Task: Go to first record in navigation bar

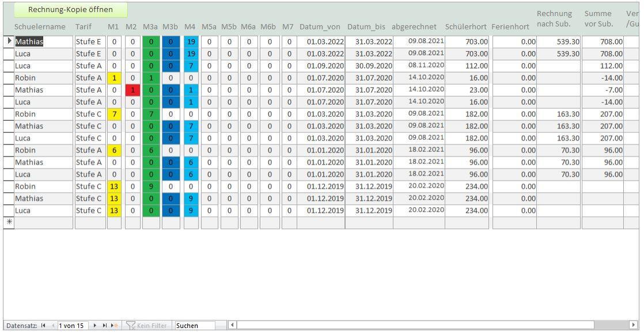Action: (x=43, y=326)
